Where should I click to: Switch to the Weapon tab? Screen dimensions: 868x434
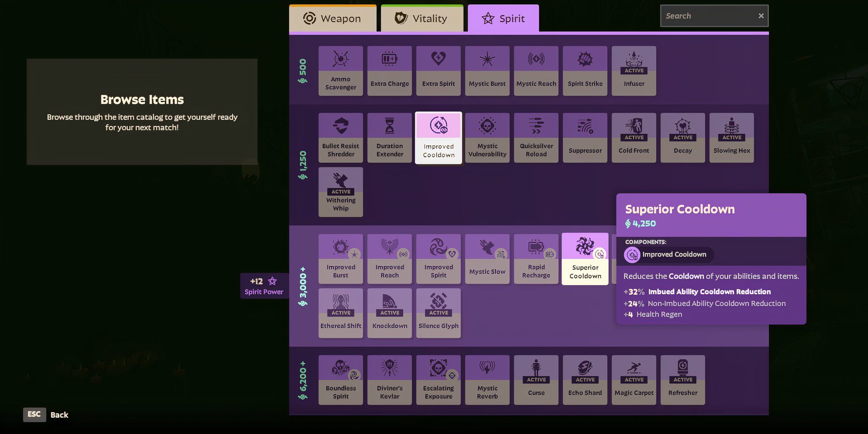pyautogui.click(x=333, y=18)
